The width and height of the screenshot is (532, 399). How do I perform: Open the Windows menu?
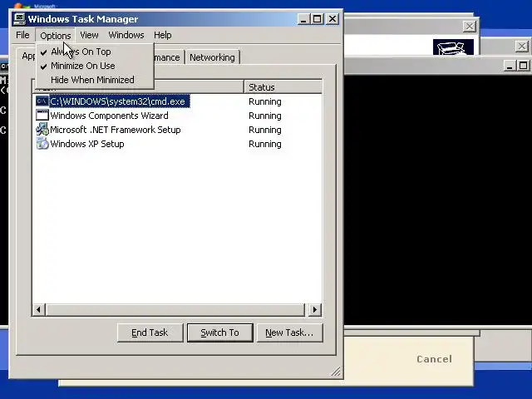coord(126,35)
